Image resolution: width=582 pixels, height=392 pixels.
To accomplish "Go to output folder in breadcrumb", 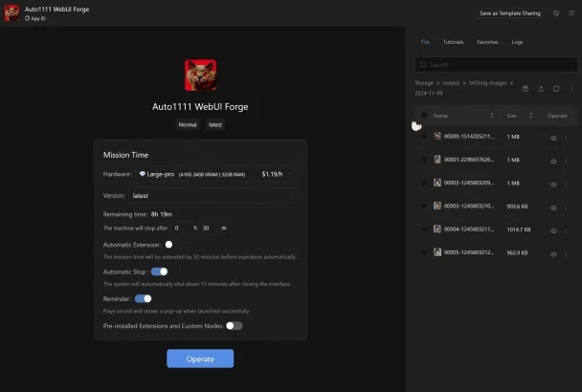I will (451, 82).
